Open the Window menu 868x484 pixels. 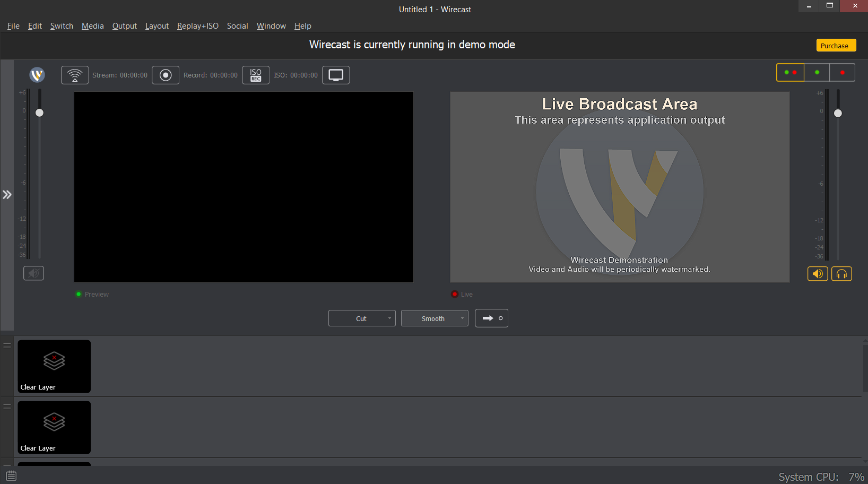tap(271, 26)
